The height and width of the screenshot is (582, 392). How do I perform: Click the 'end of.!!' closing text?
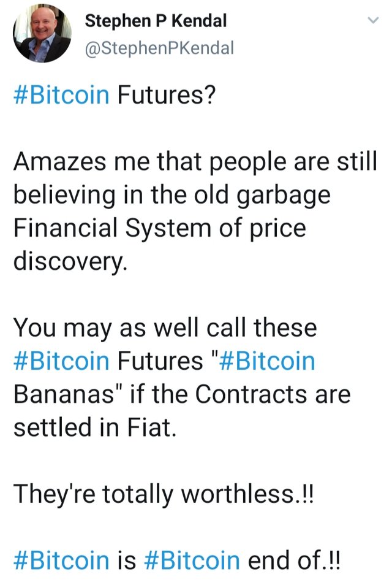click(x=293, y=560)
